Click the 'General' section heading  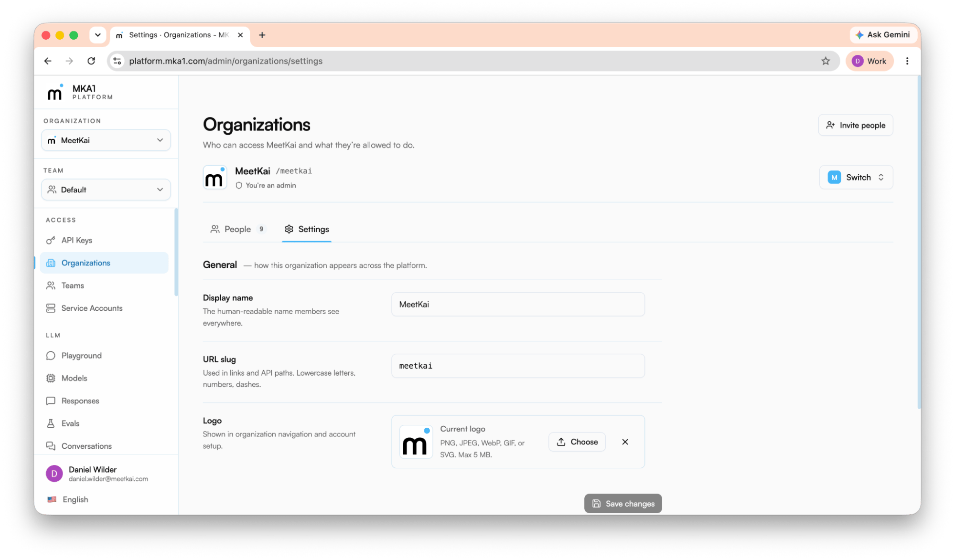click(220, 264)
